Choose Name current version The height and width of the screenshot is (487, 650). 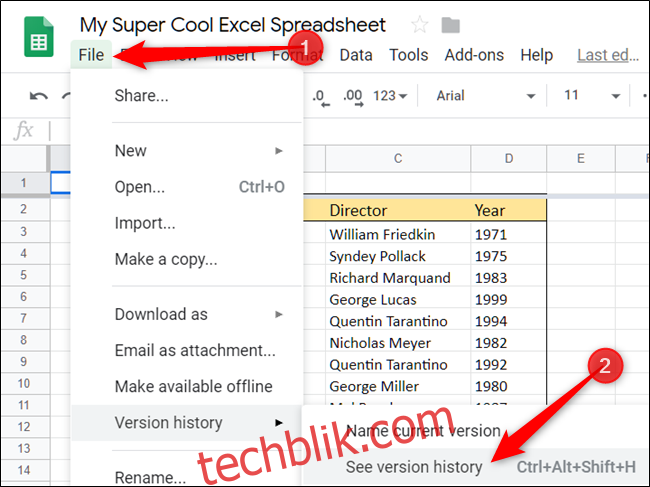pyautogui.click(x=422, y=431)
